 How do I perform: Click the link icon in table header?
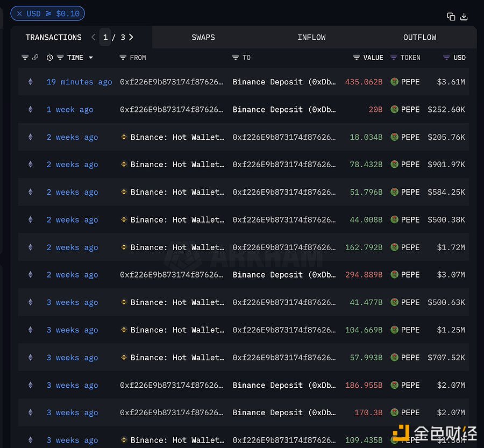[35, 58]
